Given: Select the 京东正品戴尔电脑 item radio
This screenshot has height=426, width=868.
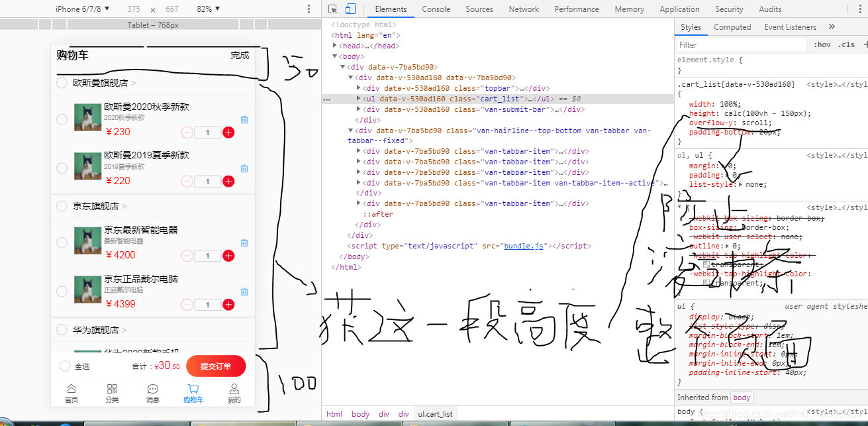Looking at the screenshot, I should [62, 292].
